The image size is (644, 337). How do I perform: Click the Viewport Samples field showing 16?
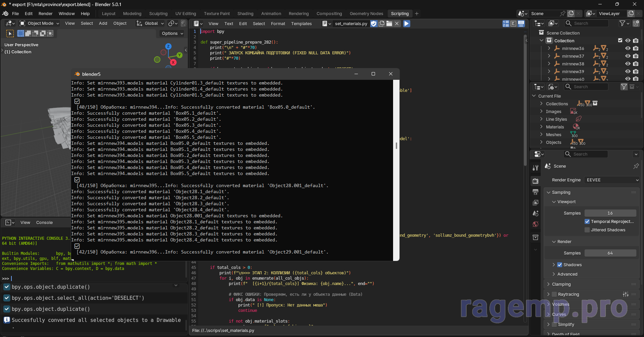tap(610, 213)
